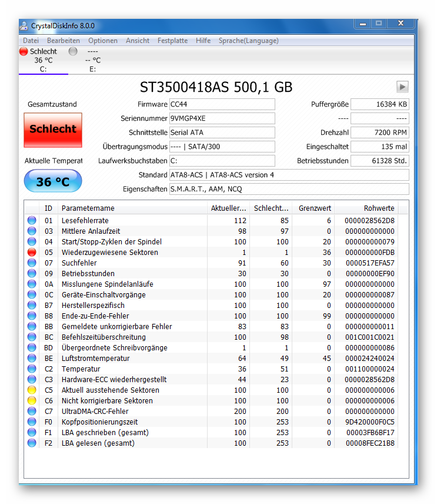Click the ID column header
This screenshot has height=504, width=437.
(x=48, y=208)
